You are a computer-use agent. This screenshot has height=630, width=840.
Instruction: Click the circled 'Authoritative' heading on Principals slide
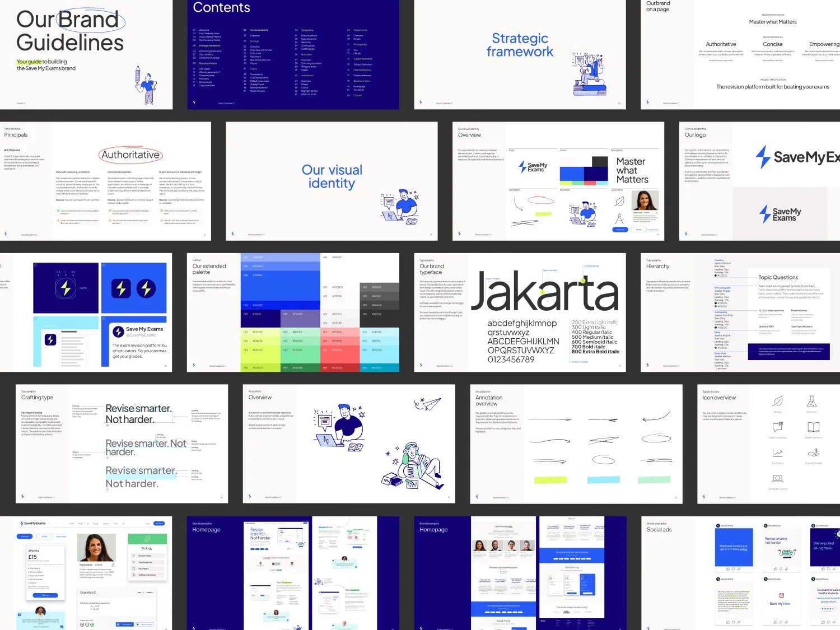click(130, 155)
